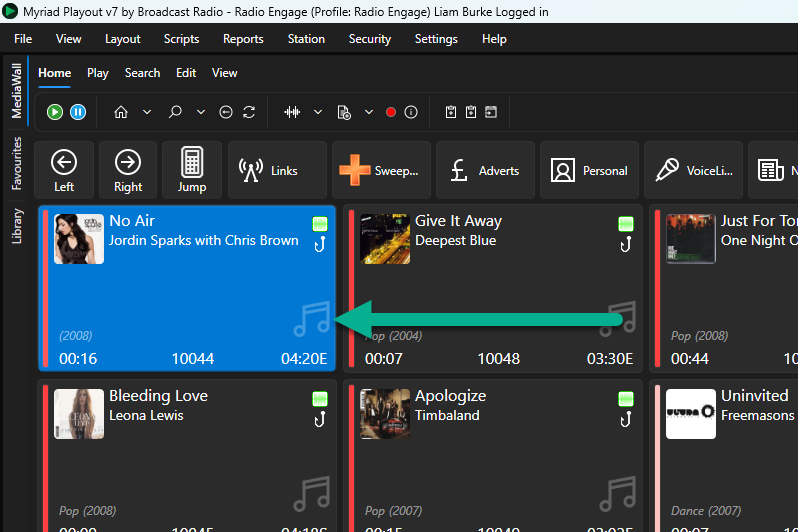798x532 pixels.
Task: Click the magnifier search icon in toolbar
Action: click(x=175, y=112)
